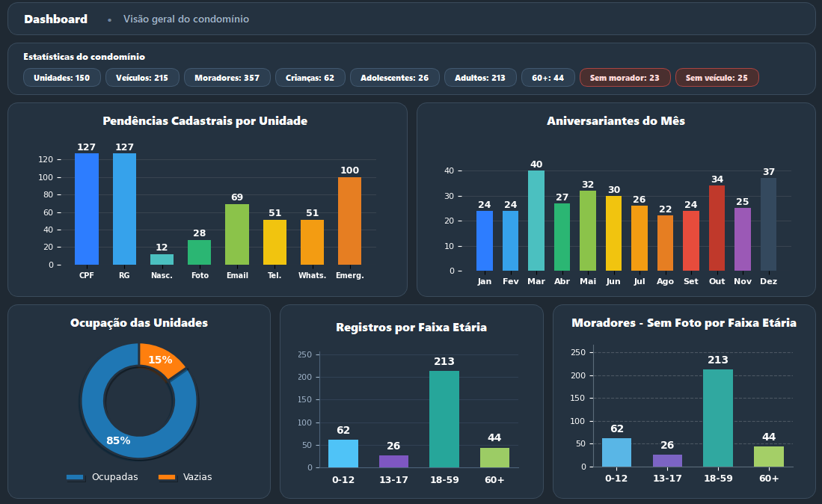Select the Veículos: 215 statistic chip
822x504 pixels.
click(x=141, y=77)
